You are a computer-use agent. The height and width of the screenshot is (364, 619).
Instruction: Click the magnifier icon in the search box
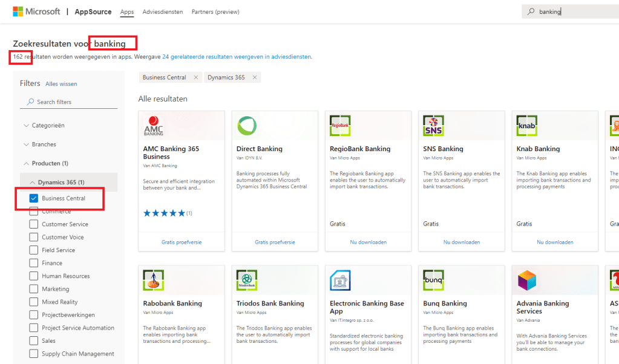pos(529,11)
